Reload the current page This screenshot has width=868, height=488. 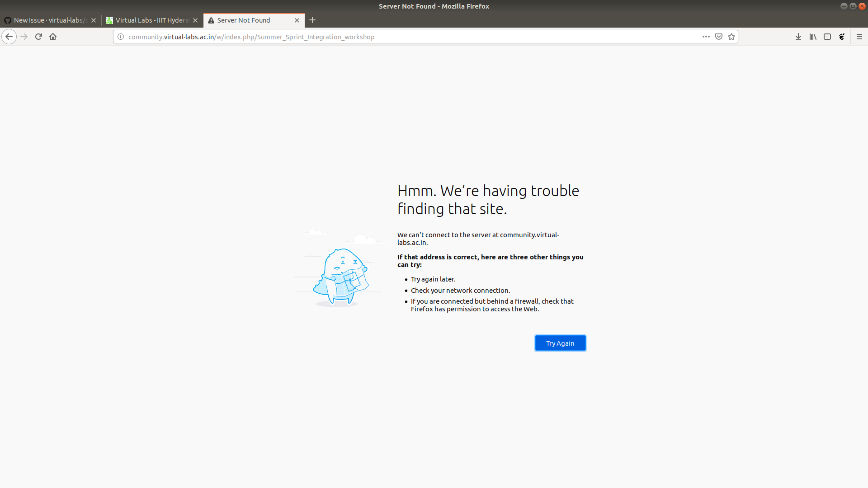pyautogui.click(x=38, y=37)
